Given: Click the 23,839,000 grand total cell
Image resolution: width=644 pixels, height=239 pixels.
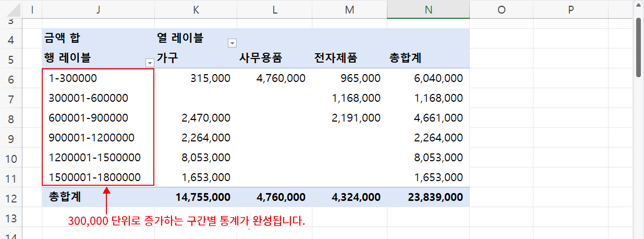Looking at the screenshot, I should [x=428, y=197].
